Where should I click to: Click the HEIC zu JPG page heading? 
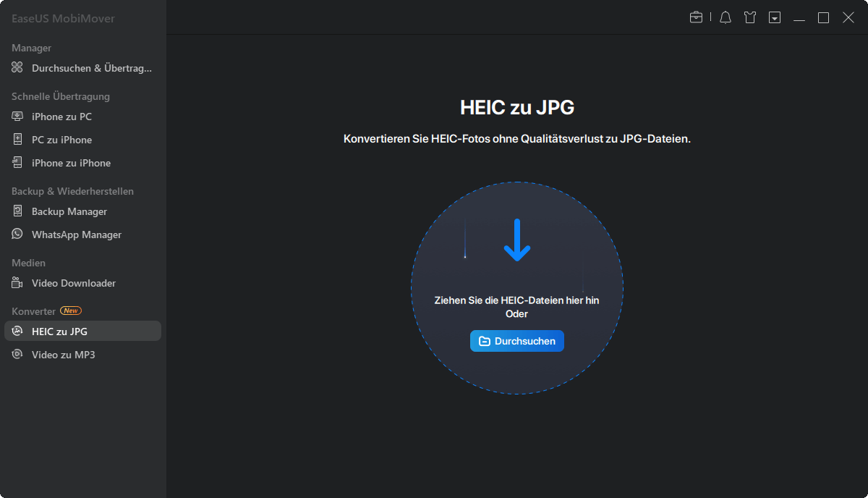coord(517,108)
